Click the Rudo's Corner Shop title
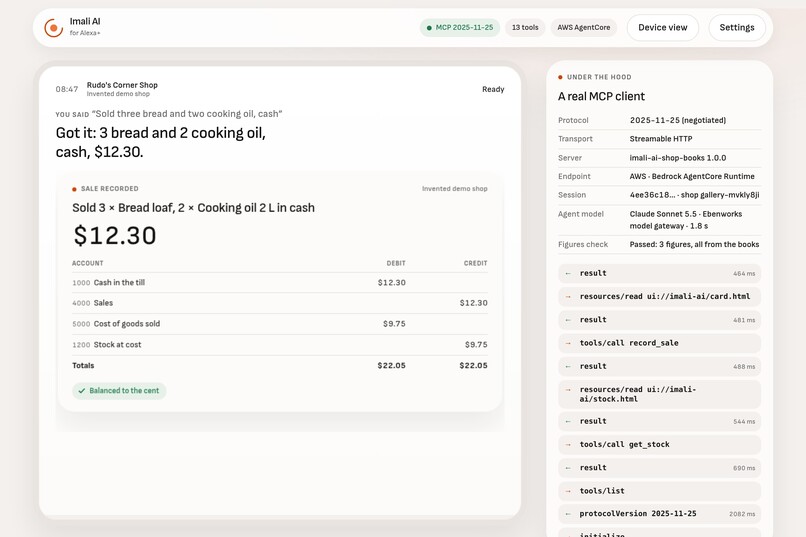The width and height of the screenshot is (806, 537). (x=122, y=85)
